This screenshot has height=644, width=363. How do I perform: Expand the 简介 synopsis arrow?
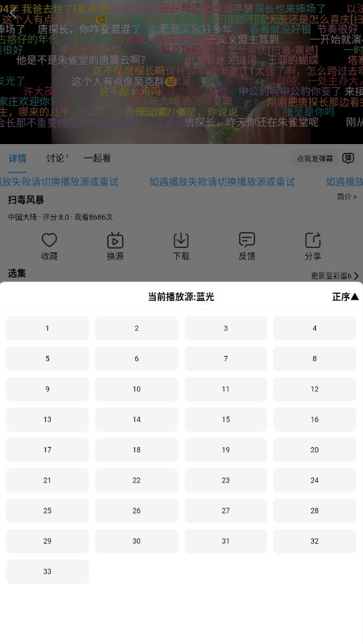(347, 197)
